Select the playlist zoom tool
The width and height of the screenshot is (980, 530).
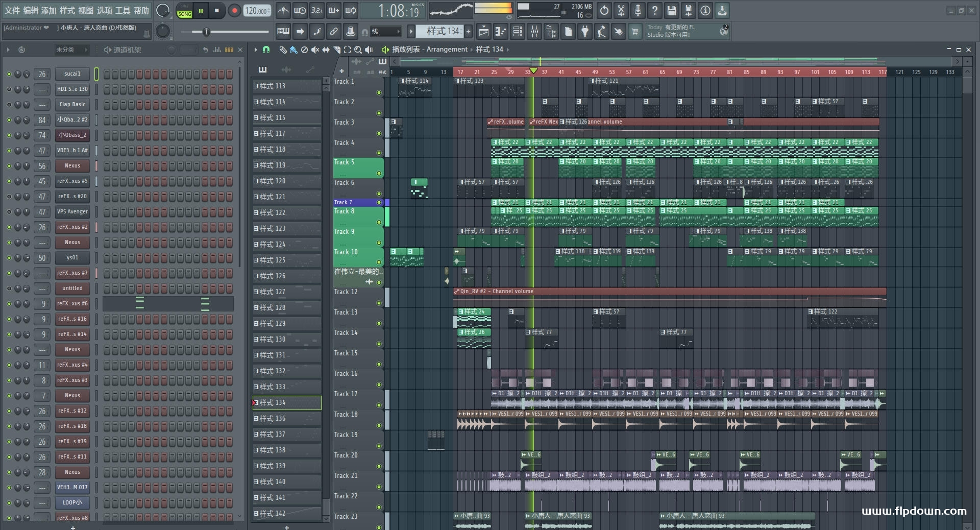pos(358,50)
